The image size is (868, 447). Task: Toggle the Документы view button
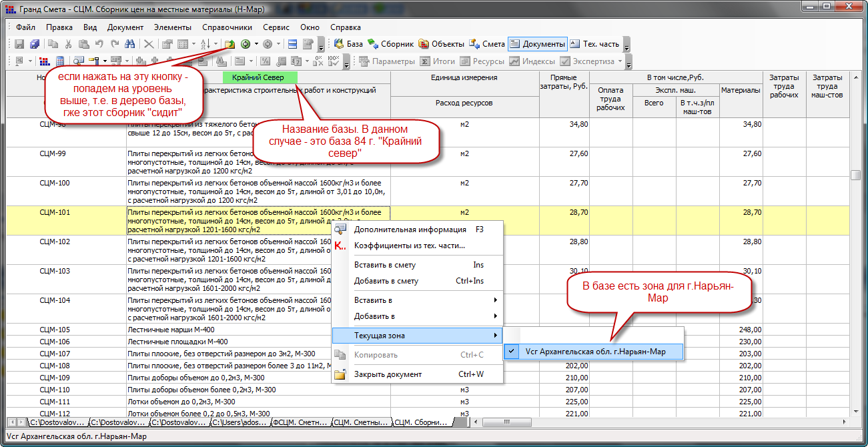pos(537,44)
